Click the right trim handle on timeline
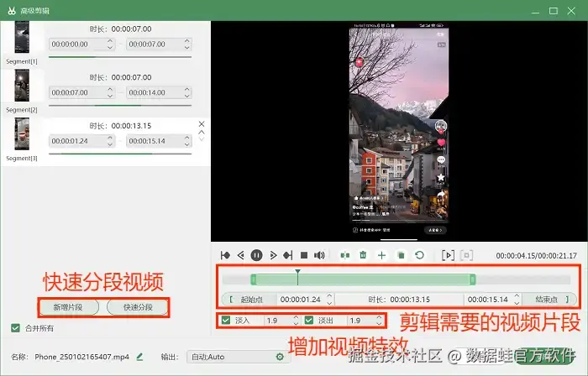 click(472, 279)
